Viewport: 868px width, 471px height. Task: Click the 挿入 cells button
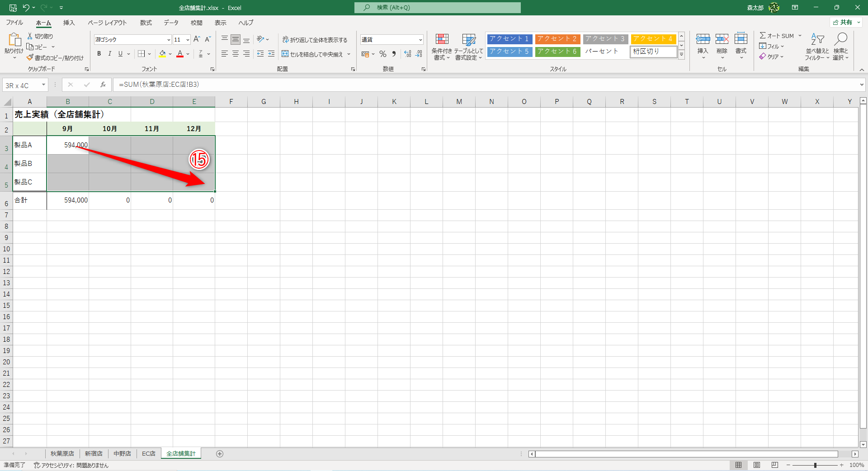(x=703, y=46)
